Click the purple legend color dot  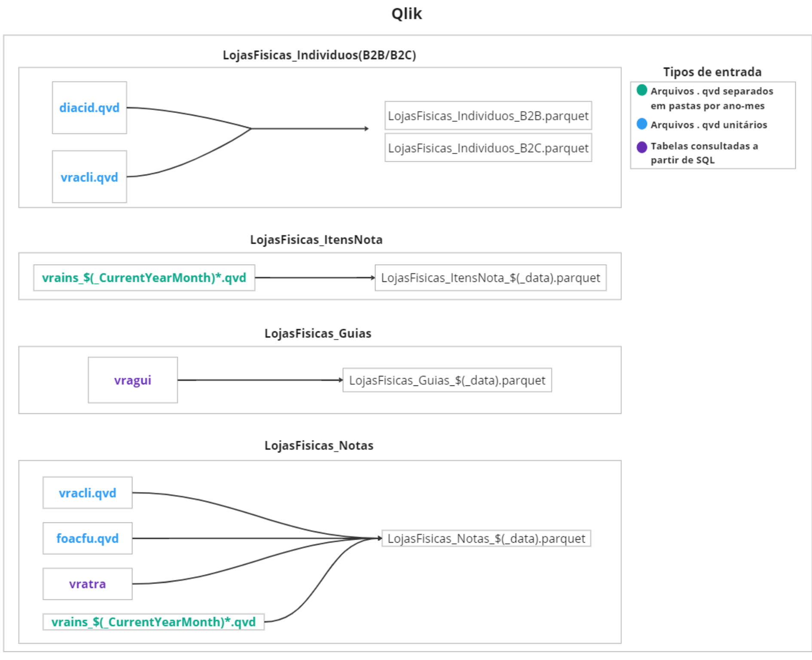click(x=642, y=147)
